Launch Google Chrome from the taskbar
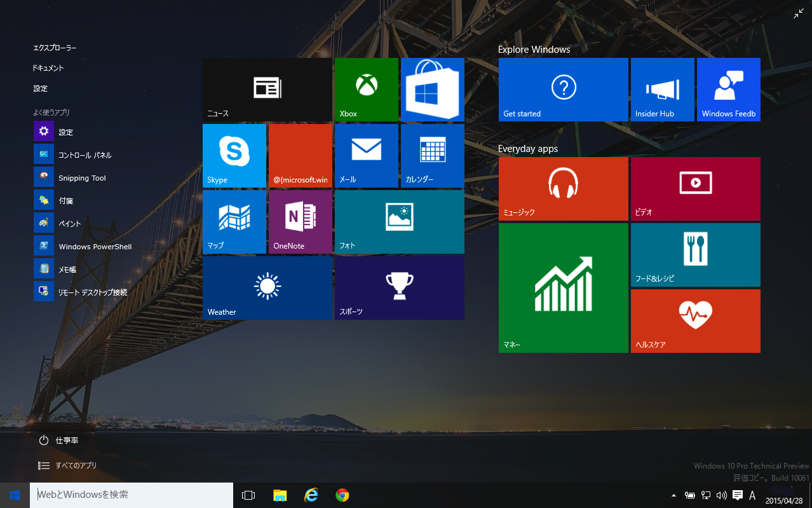The height and width of the screenshot is (508, 812). 342,495
